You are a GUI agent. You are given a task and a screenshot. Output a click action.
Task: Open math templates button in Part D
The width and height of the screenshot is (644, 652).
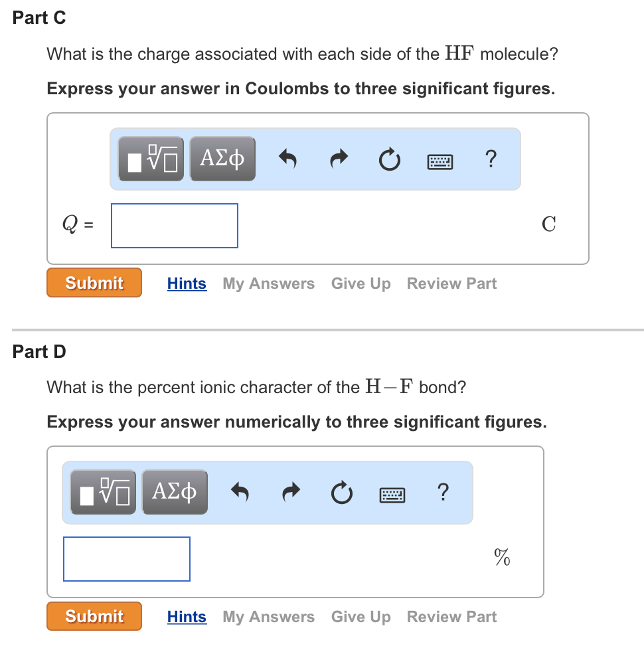(103, 493)
